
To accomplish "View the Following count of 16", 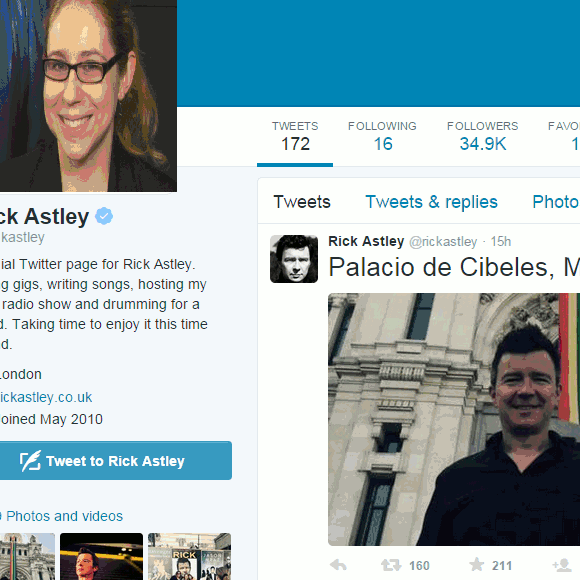I will click(382, 136).
